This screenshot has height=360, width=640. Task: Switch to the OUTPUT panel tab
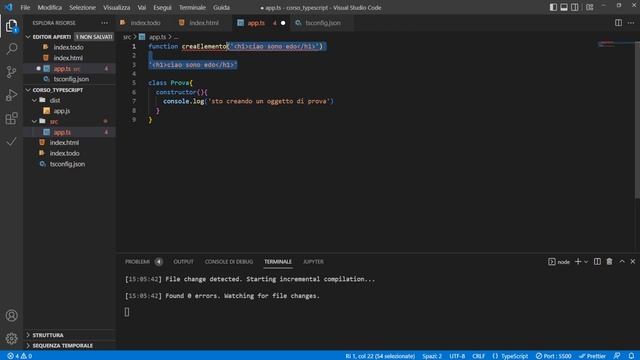(184, 262)
